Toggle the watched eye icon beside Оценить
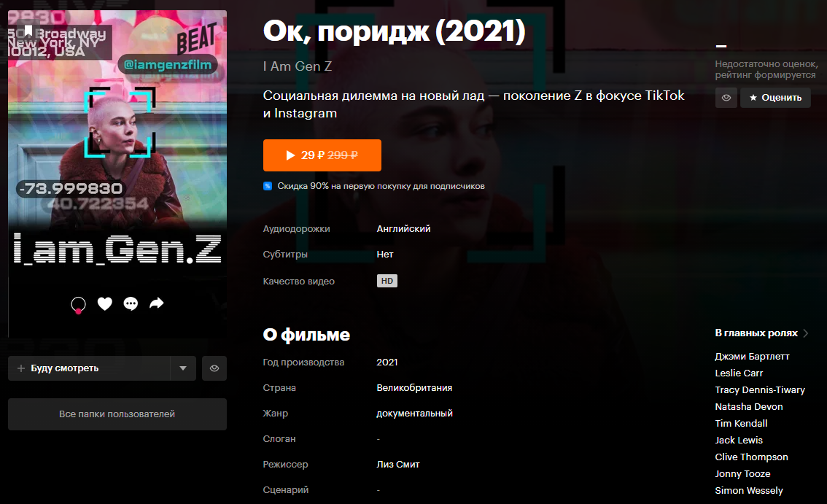Viewport: 827px width, 504px height. point(726,98)
